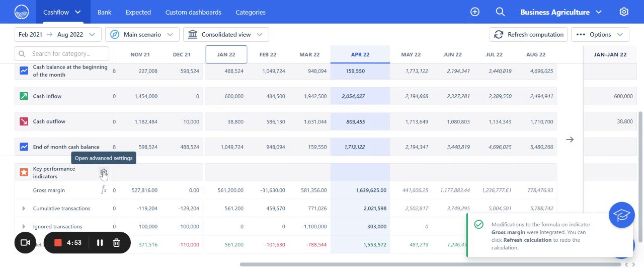Pause the screen recording
This screenshot has height=268, width=644.
click(x=100, y=243)
